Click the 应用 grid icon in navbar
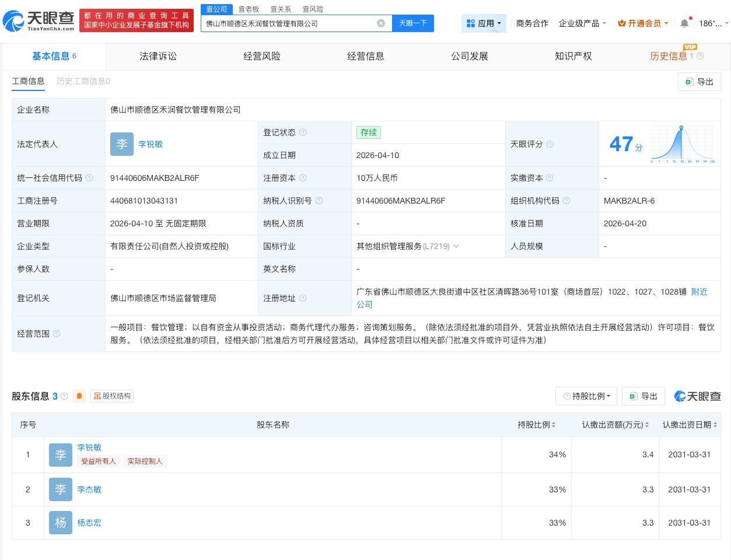Screen dimensions: 731x560 [x=471, y=23]
